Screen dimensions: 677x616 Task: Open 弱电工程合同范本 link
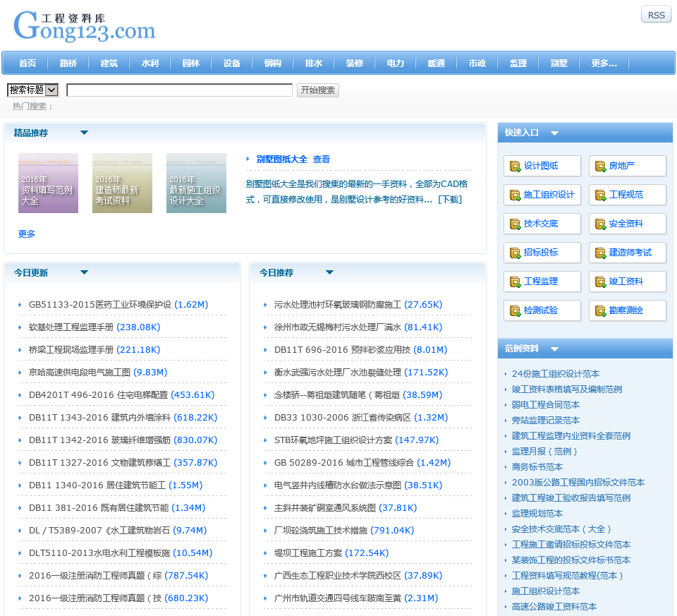(x=546, y=405)
